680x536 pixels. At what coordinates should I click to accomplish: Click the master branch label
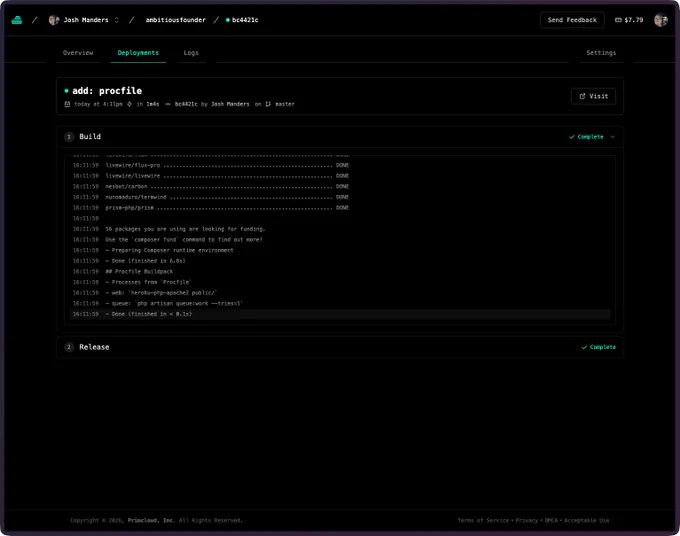[x=285, y=104]
